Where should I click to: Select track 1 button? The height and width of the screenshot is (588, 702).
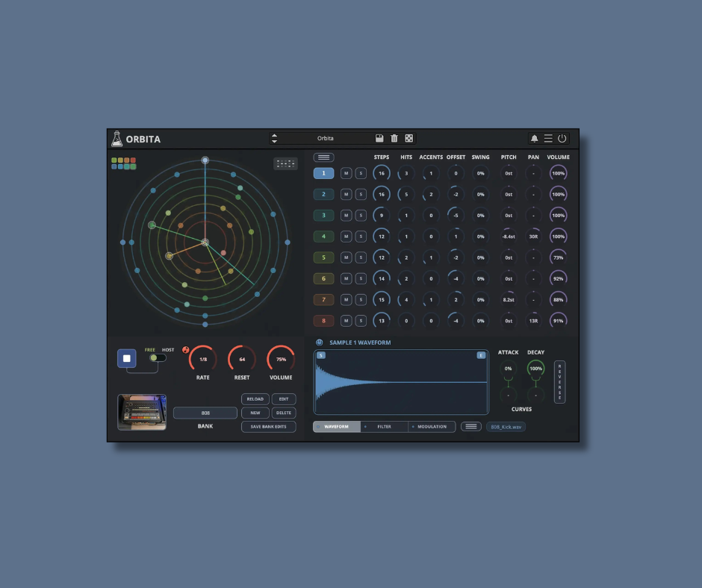click(x=323, y=173)
